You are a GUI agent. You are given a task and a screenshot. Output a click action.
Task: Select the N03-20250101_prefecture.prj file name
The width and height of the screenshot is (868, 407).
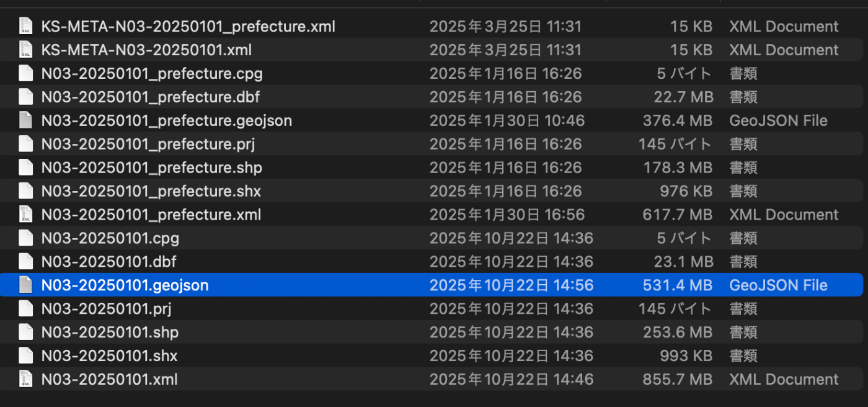148,144
